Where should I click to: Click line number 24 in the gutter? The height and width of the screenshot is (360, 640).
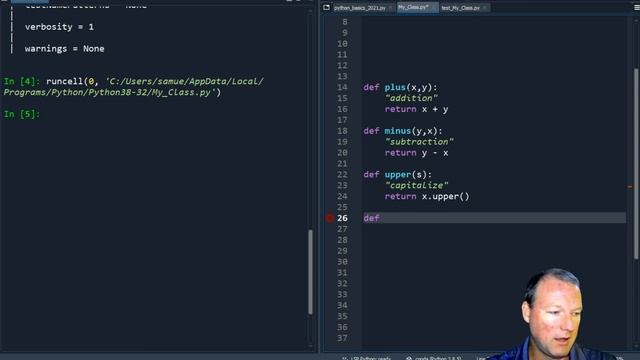pyautogui.click(x=342, y=196)
